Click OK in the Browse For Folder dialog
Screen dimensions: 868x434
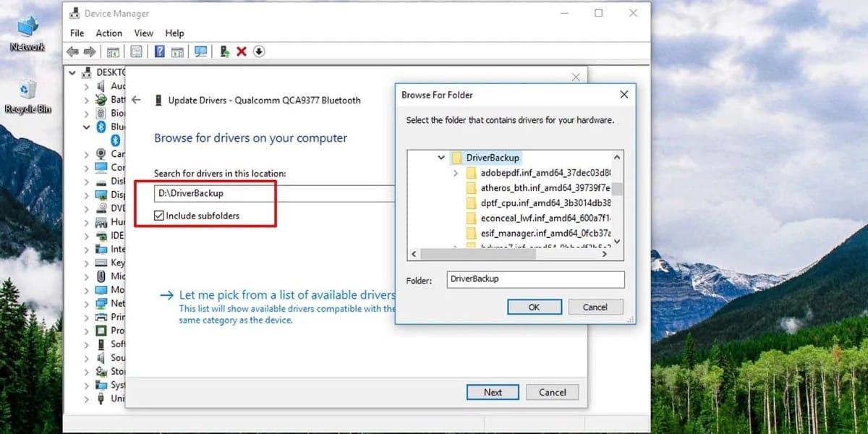pos(534,307)
